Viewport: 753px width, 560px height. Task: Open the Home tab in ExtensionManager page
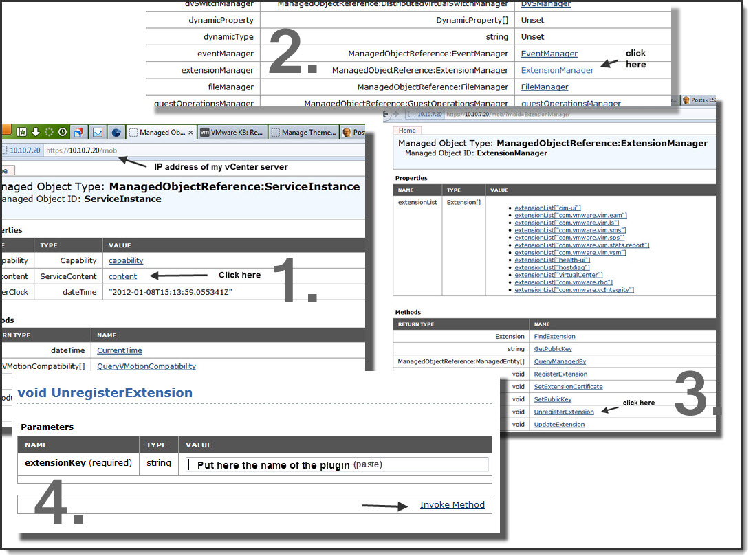click(x=407, y=131)
